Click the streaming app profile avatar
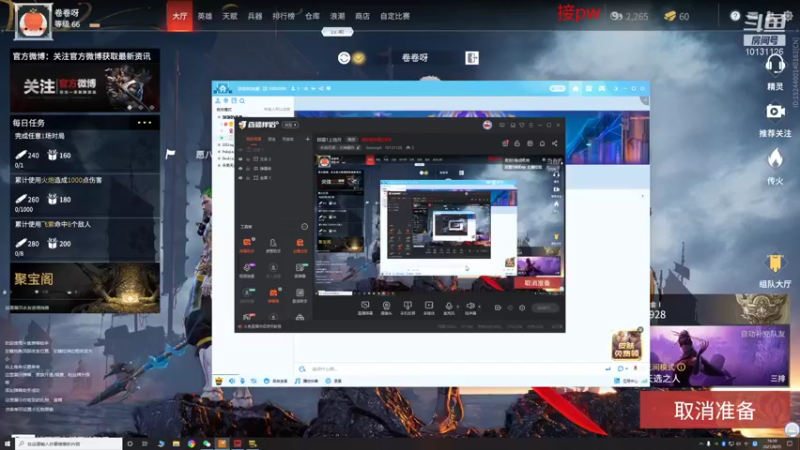Image resolution: width=800 pixels, height=450 pixels. point(487,125)
